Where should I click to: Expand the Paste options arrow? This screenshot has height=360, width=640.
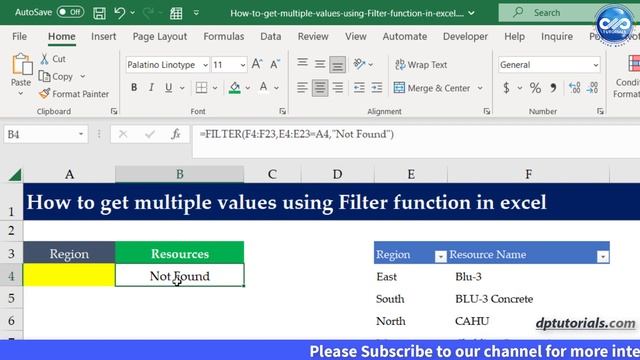coord(21,93)
